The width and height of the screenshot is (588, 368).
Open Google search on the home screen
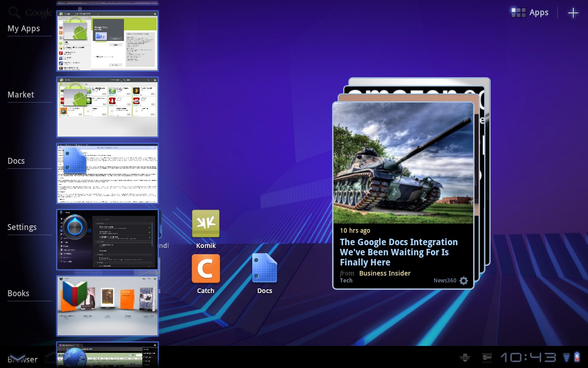[x=30, y=12]
